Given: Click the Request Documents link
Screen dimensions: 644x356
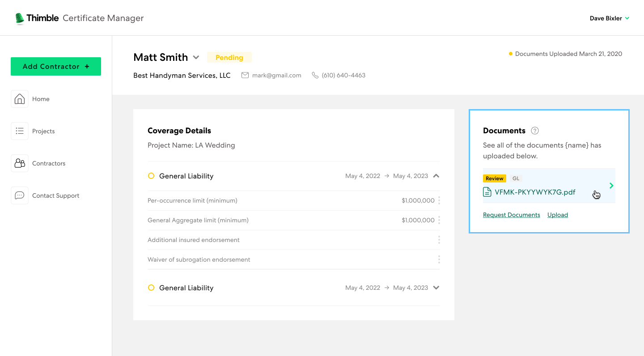Looking at the screenshot, I should coord(512,215).
